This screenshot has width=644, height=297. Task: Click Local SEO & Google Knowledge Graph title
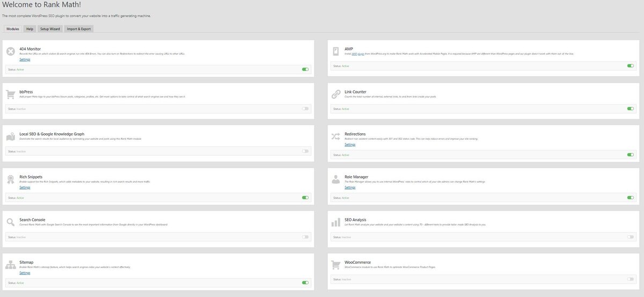pyautogui.click(x=52, y=134)
